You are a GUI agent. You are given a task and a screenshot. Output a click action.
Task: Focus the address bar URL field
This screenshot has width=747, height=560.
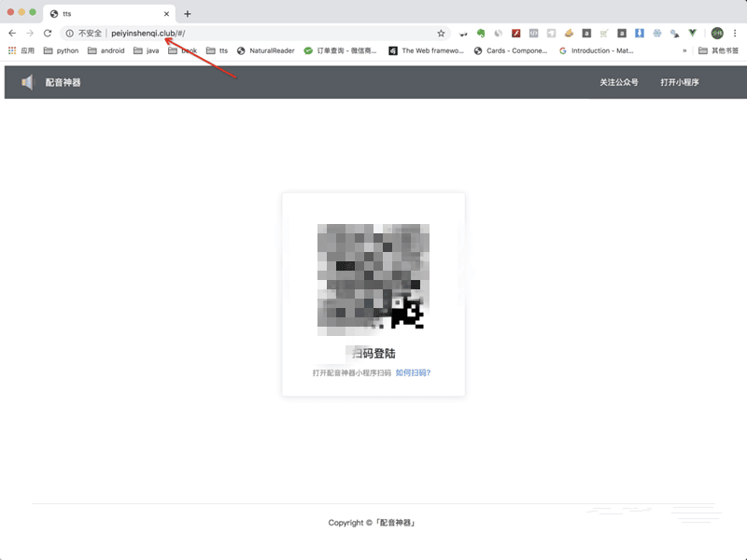coord(255,34)
